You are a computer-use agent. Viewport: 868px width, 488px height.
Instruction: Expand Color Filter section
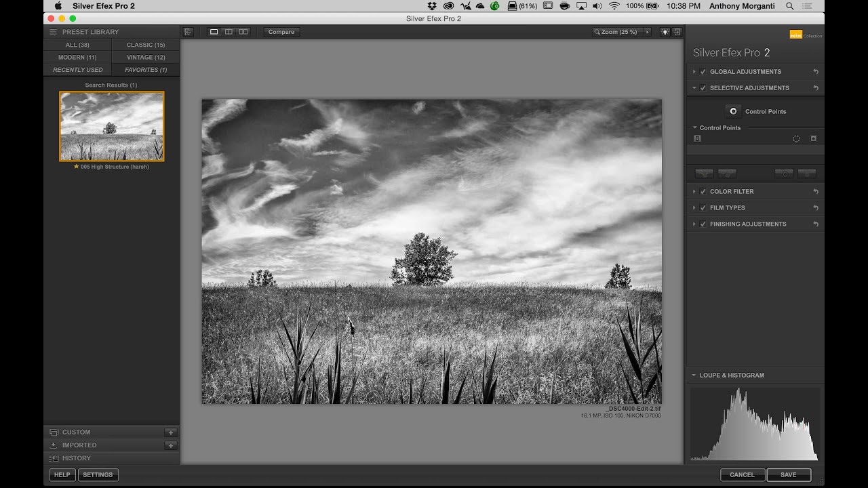tap(694, 192)
